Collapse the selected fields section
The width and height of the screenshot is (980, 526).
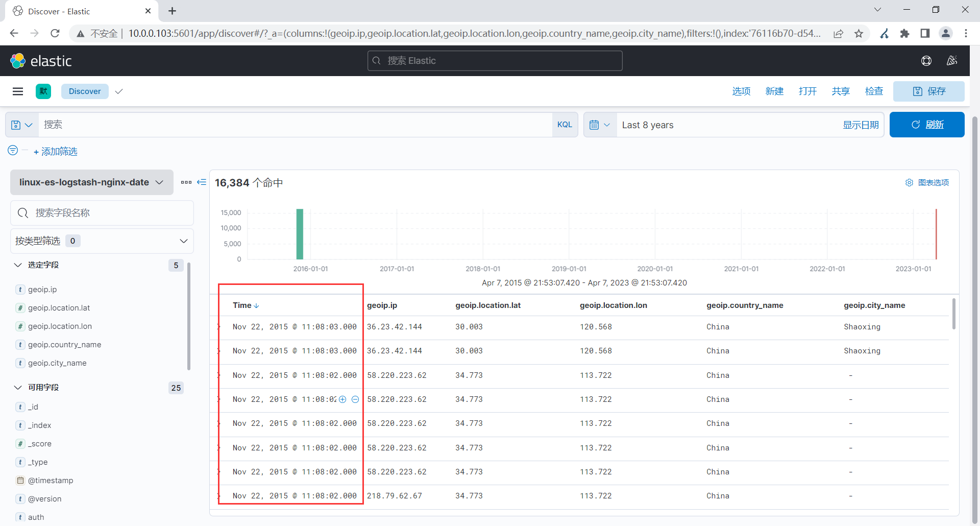click(x=18, y=265)
